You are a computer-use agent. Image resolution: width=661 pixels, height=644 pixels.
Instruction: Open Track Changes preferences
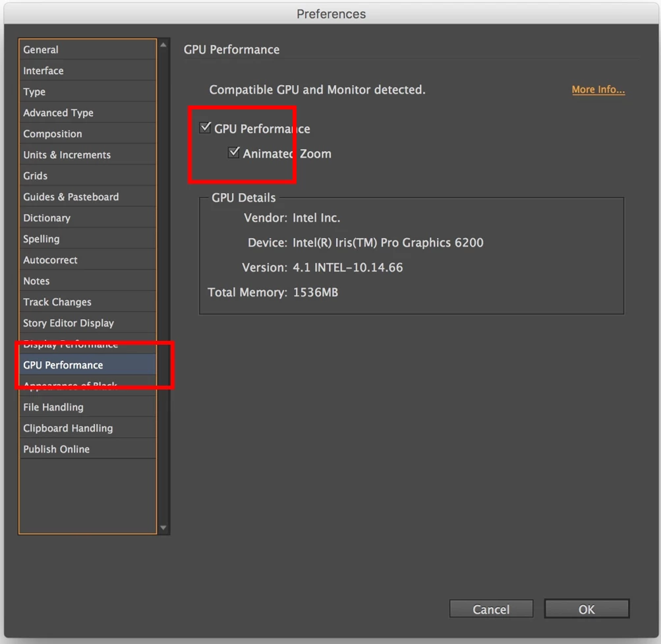pos(88,302)
